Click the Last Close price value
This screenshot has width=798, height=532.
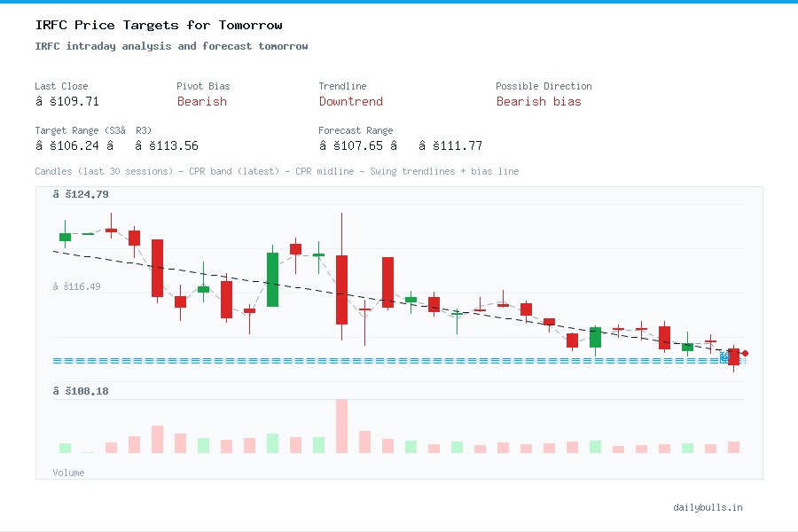pyautogui.click(x=67, y=101)
